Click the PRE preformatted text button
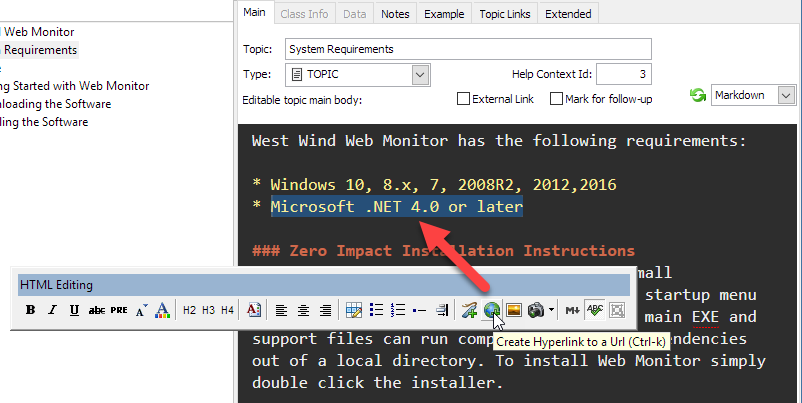This screenshot has width=802, height=403. pos(119,310)
